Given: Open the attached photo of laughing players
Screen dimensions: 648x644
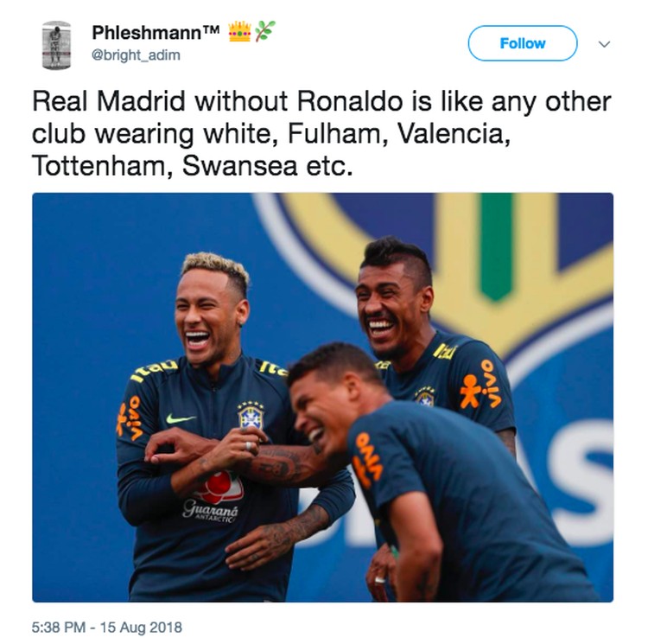Looking at the screenshot, I should pyautogui.click(x=323, y=398).
